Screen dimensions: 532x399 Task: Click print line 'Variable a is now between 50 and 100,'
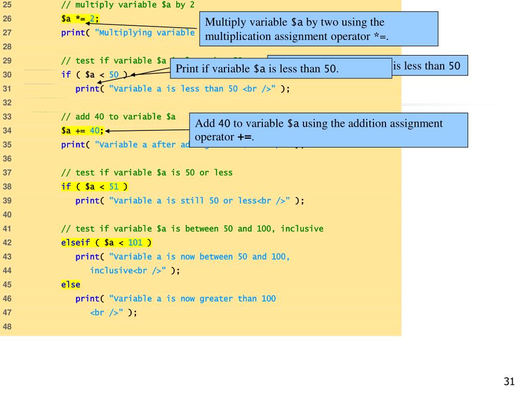[x=182, y=257]
